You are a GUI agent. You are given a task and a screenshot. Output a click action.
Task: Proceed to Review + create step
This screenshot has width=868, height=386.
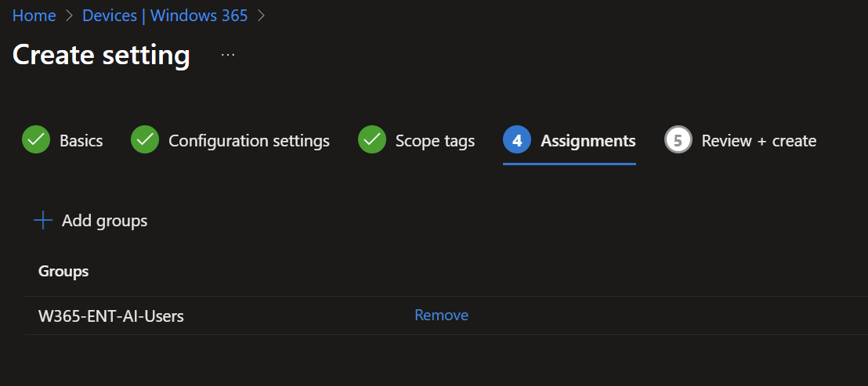tap(758, 141)
